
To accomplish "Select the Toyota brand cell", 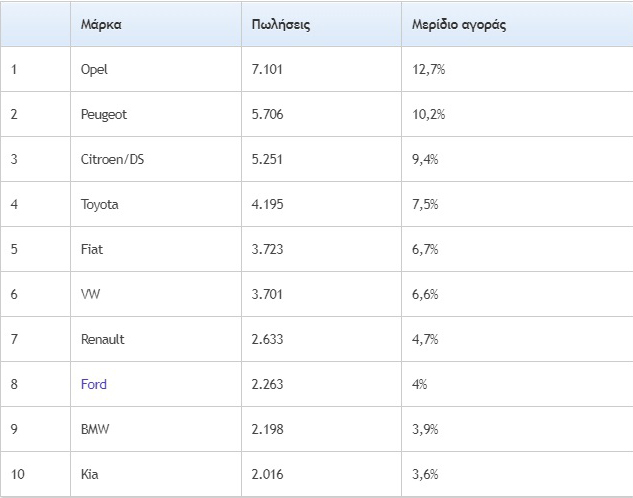I will pos(100,204).
